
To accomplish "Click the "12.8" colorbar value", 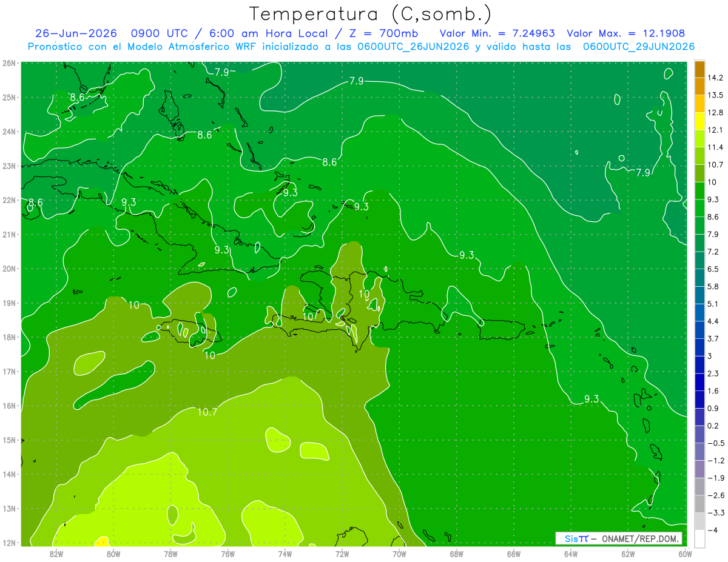I will 714,112.
